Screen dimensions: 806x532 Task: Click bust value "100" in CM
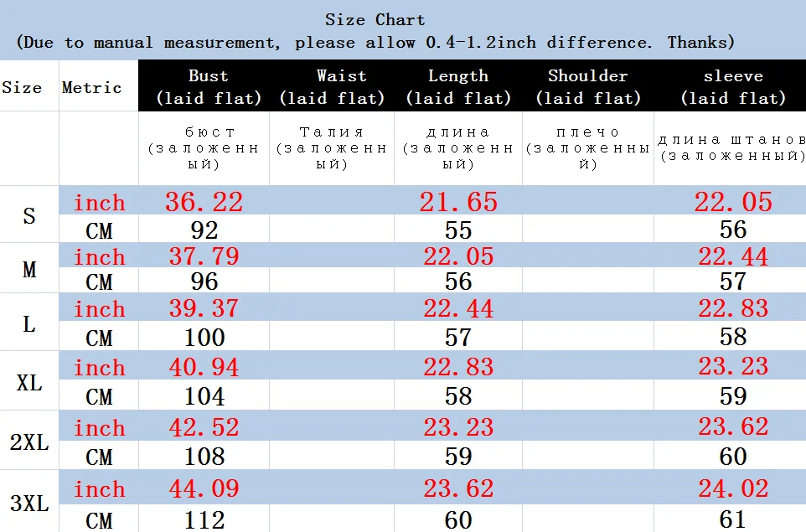[204, 337]
